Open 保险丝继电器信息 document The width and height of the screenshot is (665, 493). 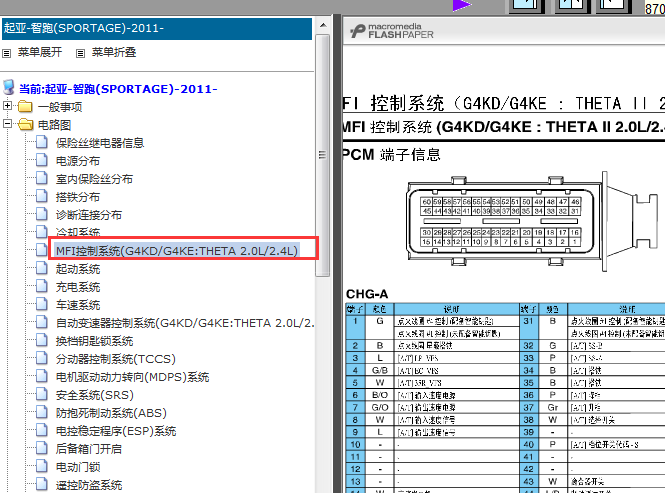coord(100,143)
